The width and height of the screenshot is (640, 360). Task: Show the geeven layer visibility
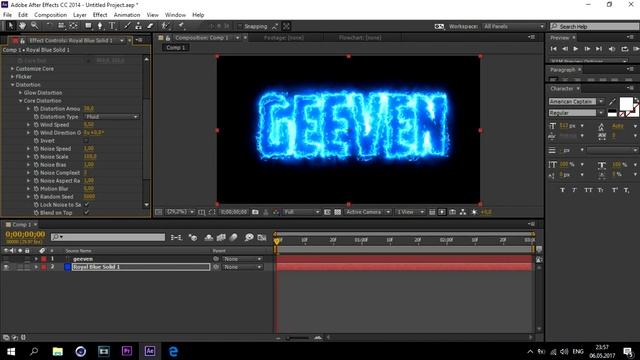tap(6, 259)
